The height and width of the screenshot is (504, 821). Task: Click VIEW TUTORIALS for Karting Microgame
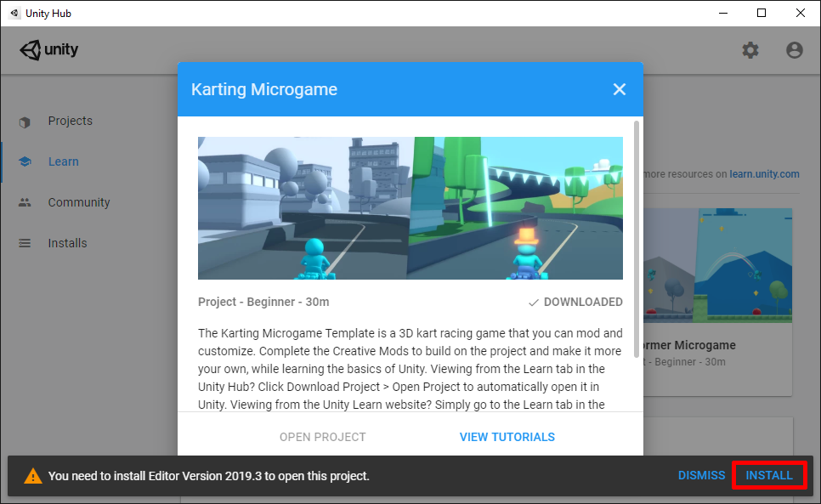pos(507,436)
